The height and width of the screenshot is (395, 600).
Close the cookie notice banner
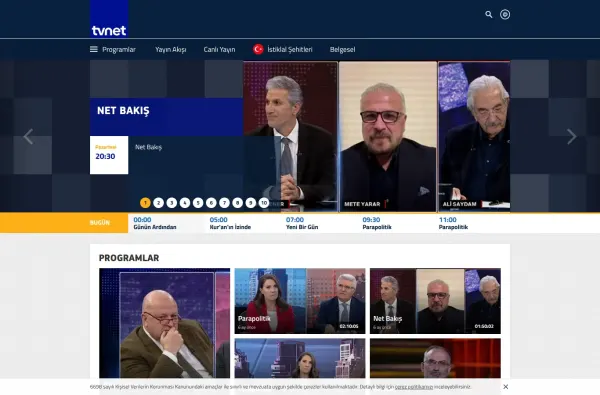(x=505, y=387)
